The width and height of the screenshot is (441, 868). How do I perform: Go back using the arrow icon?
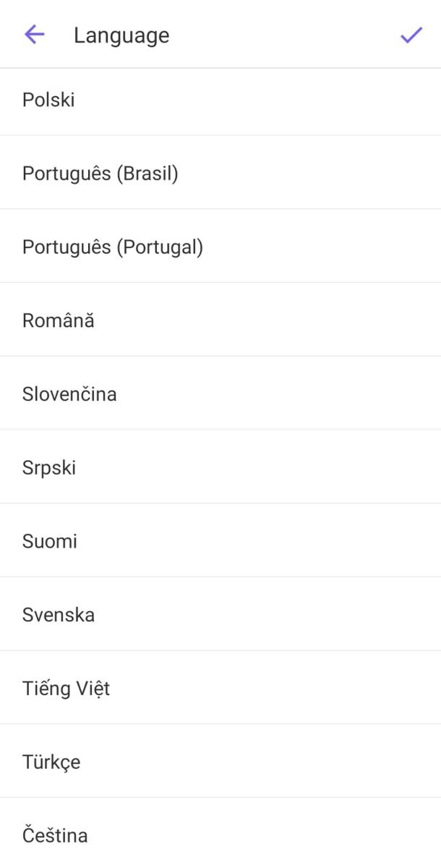(x=34, y=35)
